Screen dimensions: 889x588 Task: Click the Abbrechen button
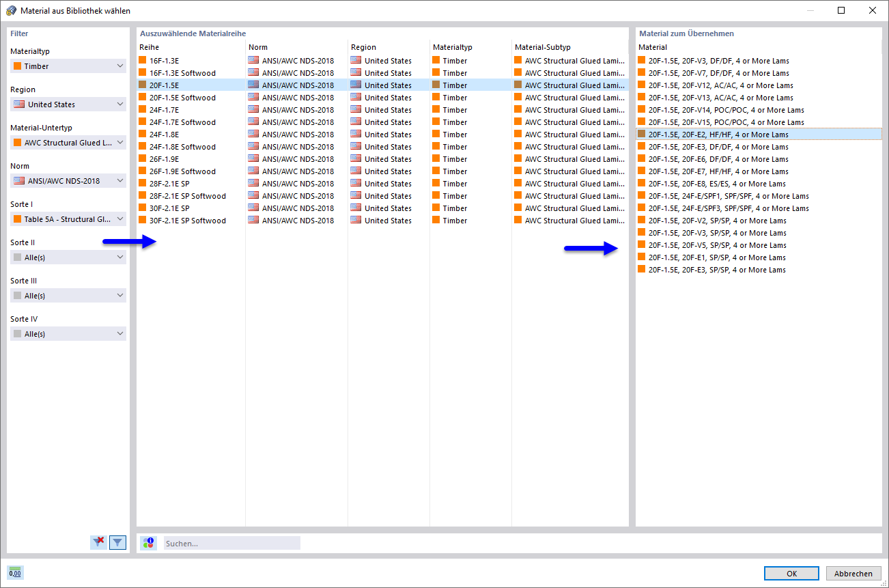(853, 574)
